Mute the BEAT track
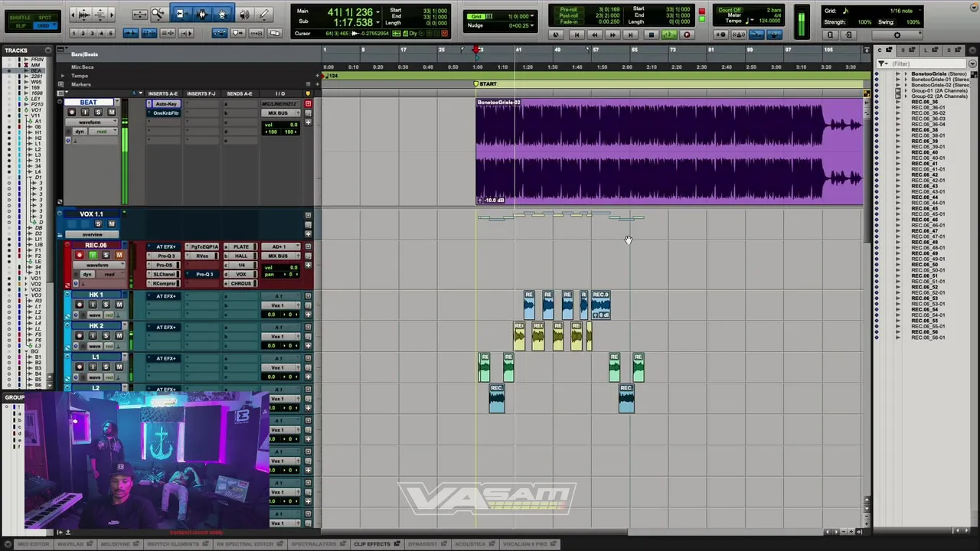Screen dimensions: 980x551 click(x=111, y=112)
